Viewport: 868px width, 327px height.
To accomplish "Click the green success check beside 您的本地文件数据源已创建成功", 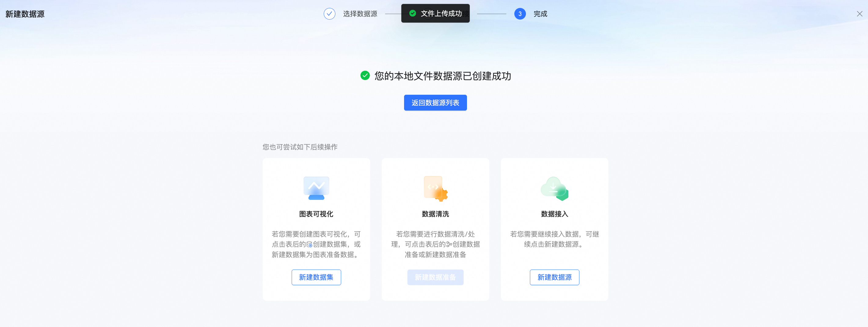I will [365, 75].
